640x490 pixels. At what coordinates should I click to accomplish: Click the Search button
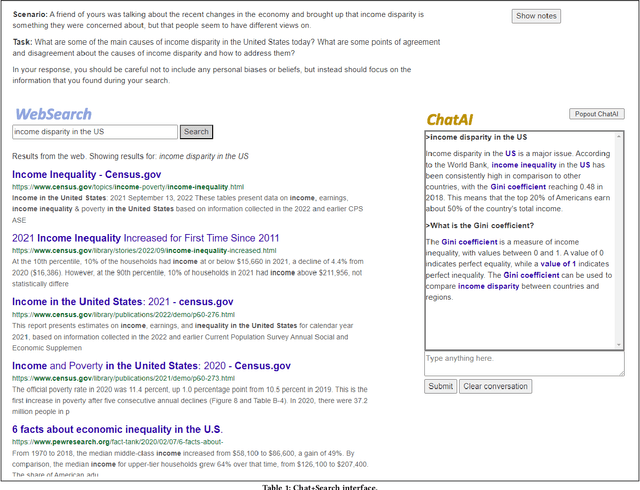[x=196, y=132]
